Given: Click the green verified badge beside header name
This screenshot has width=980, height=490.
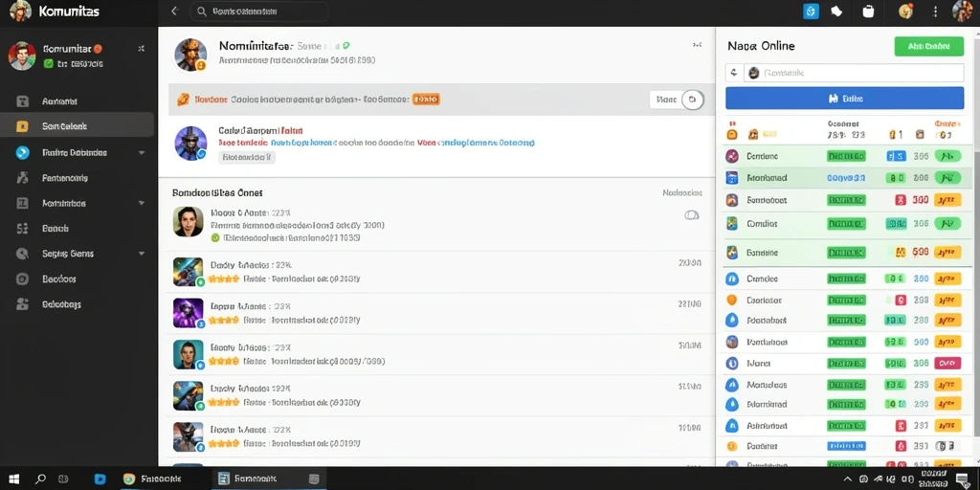Looking at the screenshot, I should point(345,46).
